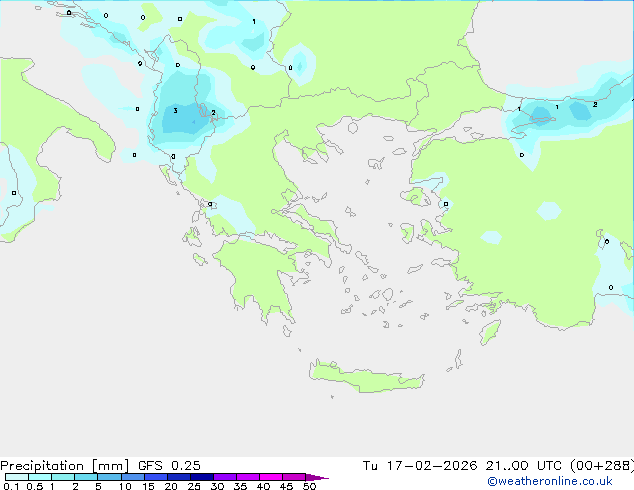The width and height of the screenshot is (634, 490).
Task: Click the legend label '0.5'
Action: (35, 486)
